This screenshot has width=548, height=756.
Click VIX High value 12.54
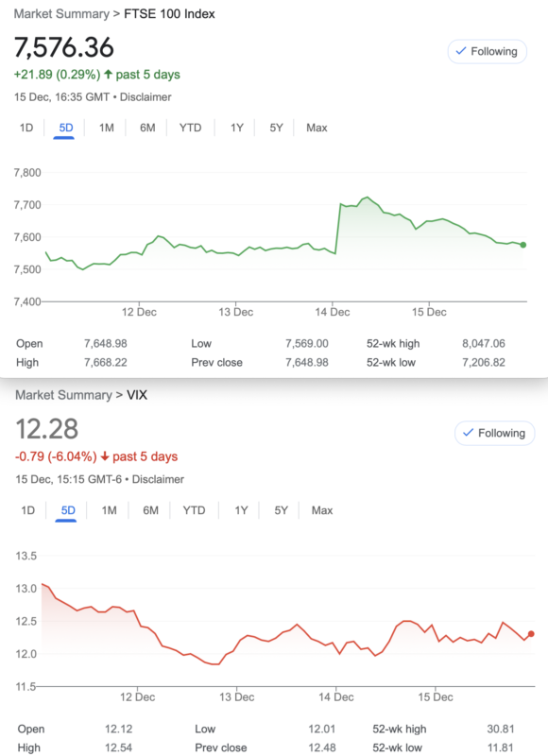click(118, 747)
